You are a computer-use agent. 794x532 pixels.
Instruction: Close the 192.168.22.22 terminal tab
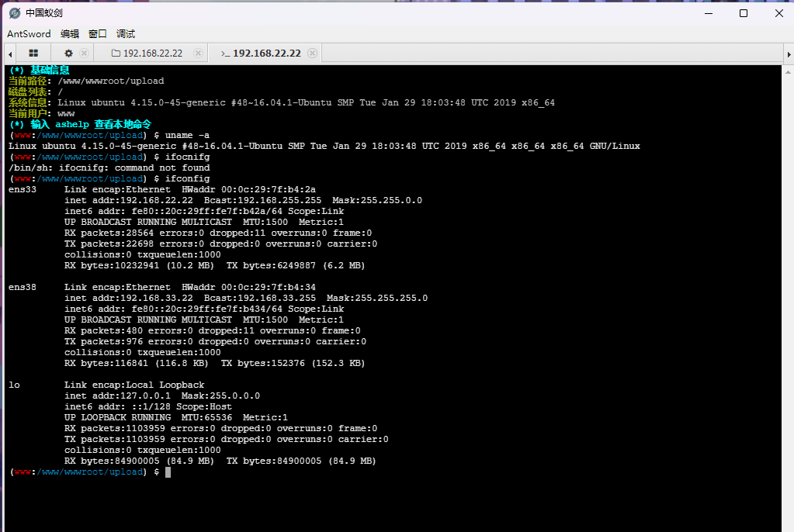click(313, 54)
